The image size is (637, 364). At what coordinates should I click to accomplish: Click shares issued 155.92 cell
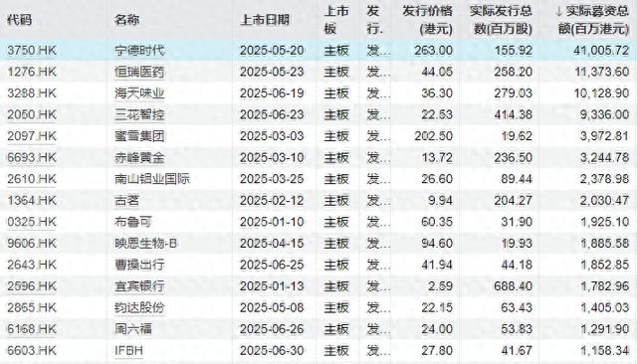pyautogui.click(x=514, y=51)
